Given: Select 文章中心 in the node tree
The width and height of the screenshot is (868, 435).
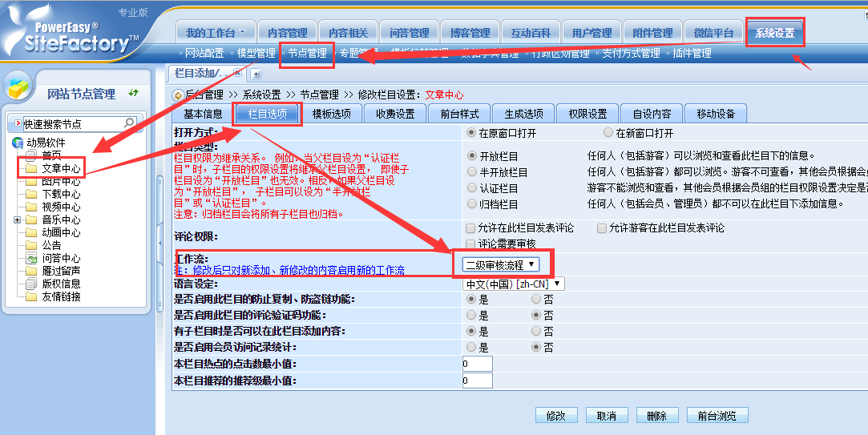Looking at the screenshot, I should click(x=61, y=168).
